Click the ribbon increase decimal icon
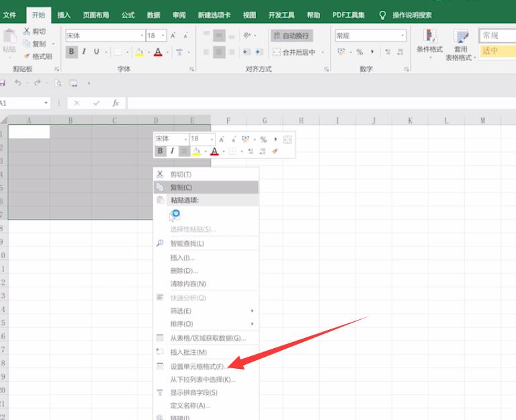Image resolution: width=516 pixels, height=420 pixels. (x=388, y=52)
